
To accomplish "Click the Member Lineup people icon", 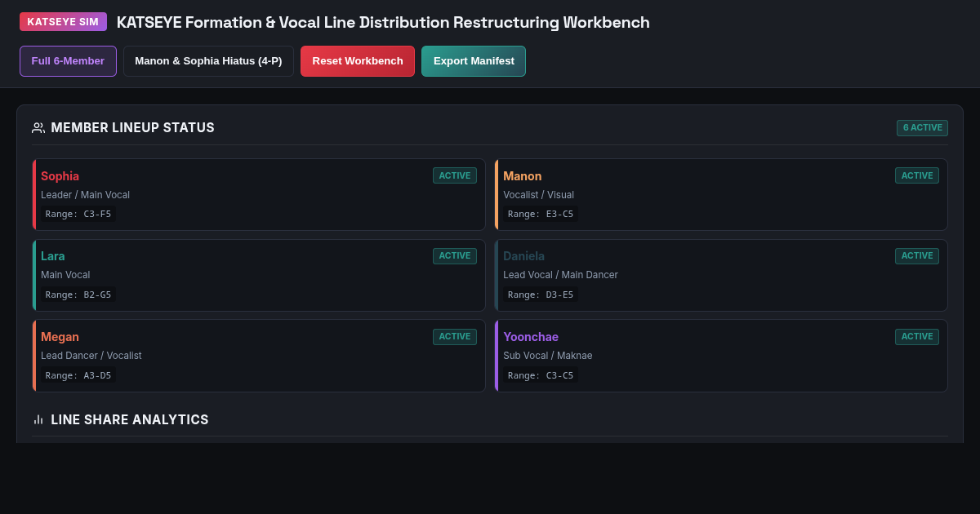I will [x=38, y=128].
